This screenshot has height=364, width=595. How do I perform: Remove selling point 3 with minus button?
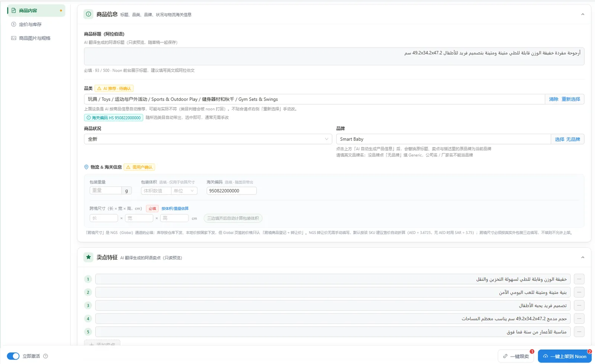pos(579,305)
